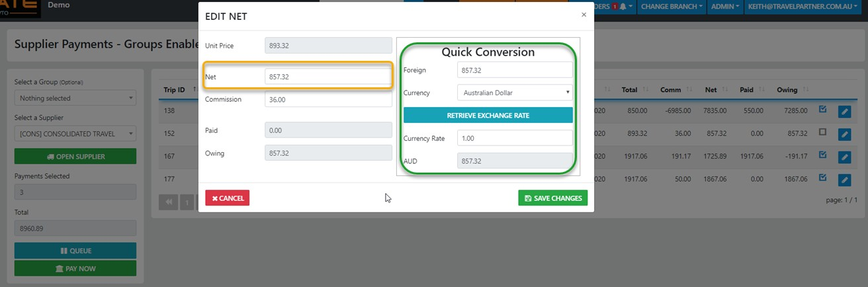Sort by Net column header
This screenshot has width=868, height=287.
(711, 89)
